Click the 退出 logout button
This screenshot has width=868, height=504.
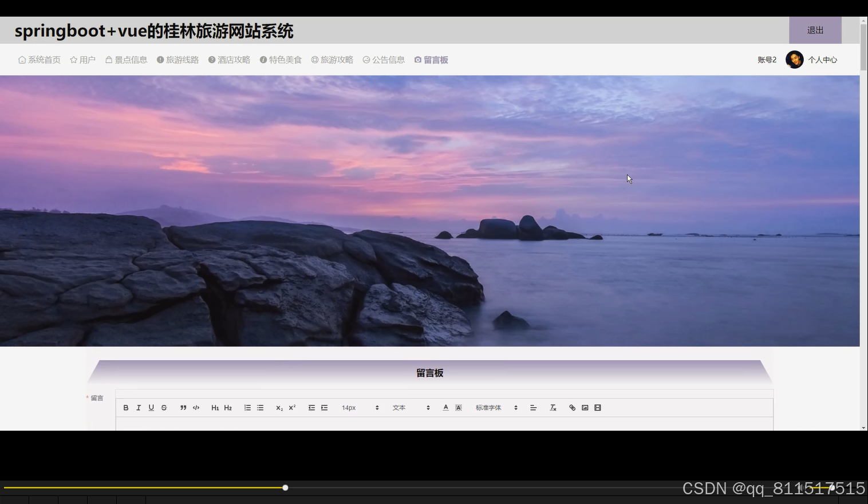(x=815, y=30)
